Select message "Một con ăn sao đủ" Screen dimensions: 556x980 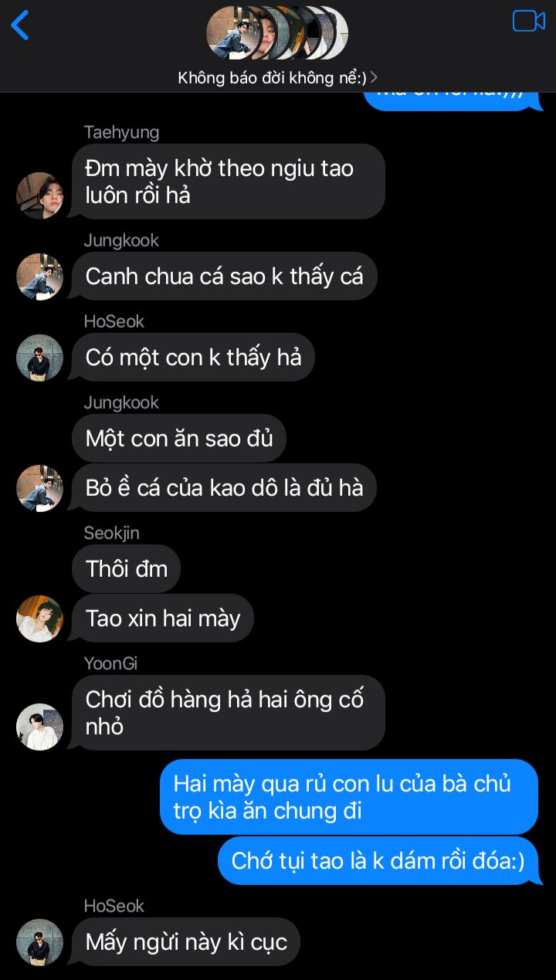coord(179,438)
